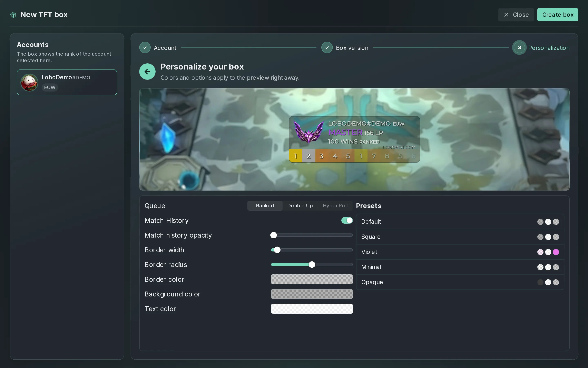This screenshot has width=588, height=368.
Task: Click the back arrow button
Action: (x=147, y=72)
